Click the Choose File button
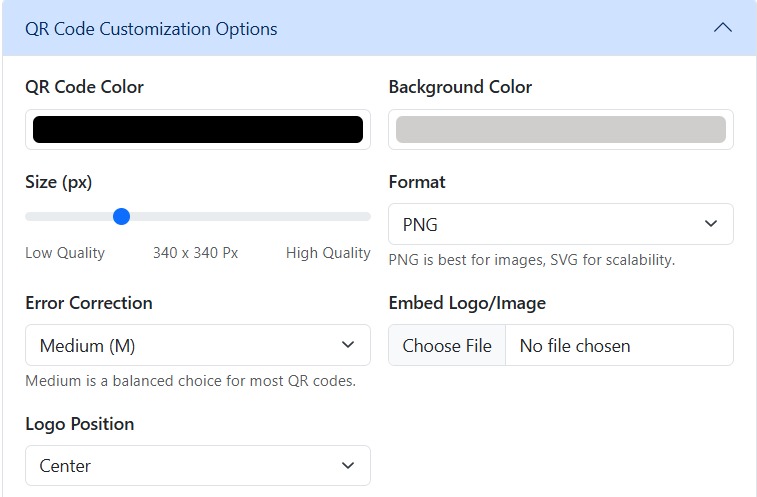Screen dimensions: 757x497 click(x=447, y=345)
